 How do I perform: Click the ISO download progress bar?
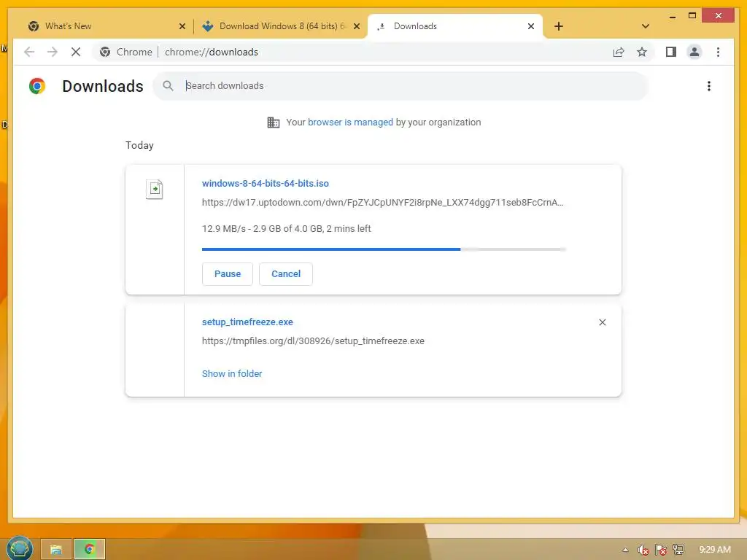(x=384, y=249)
